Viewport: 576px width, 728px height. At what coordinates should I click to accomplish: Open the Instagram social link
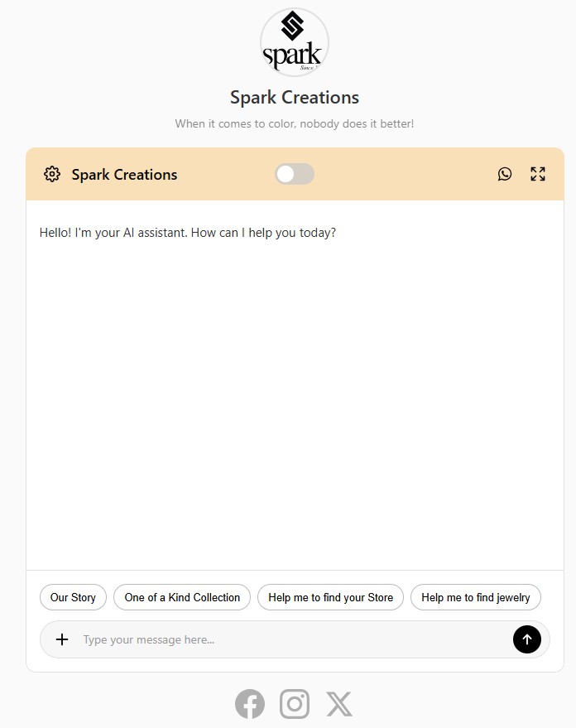tap(295, 704)
